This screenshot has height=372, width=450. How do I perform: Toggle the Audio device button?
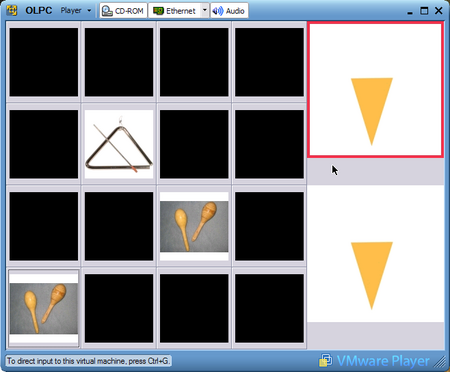coord(229,11)
